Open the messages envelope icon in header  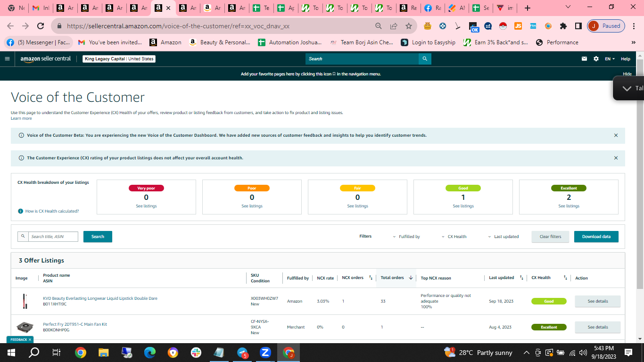point(585,59)
